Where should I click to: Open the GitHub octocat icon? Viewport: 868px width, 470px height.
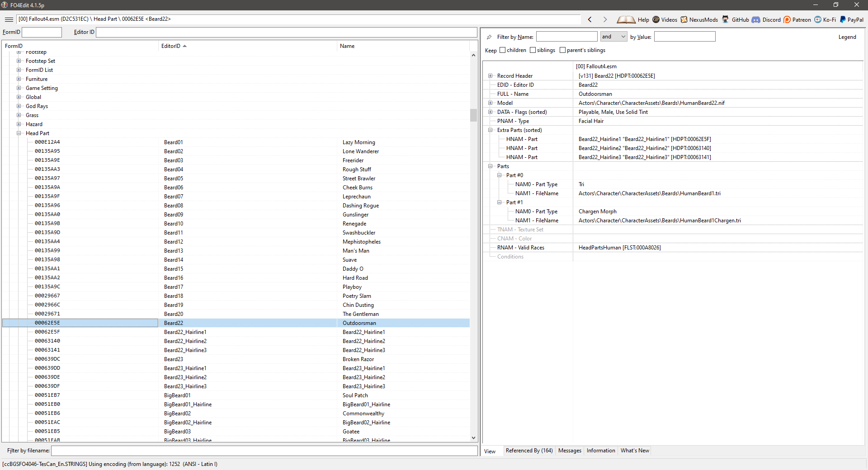[x=726, y=19]
